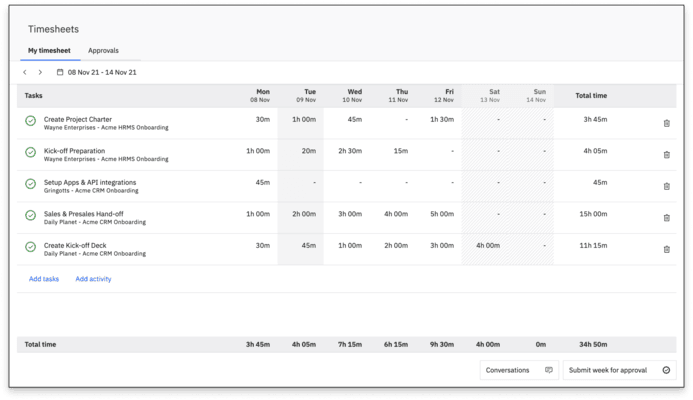Click the Wed 10 Nov column header
693x400 pixels.
point(352,95)
